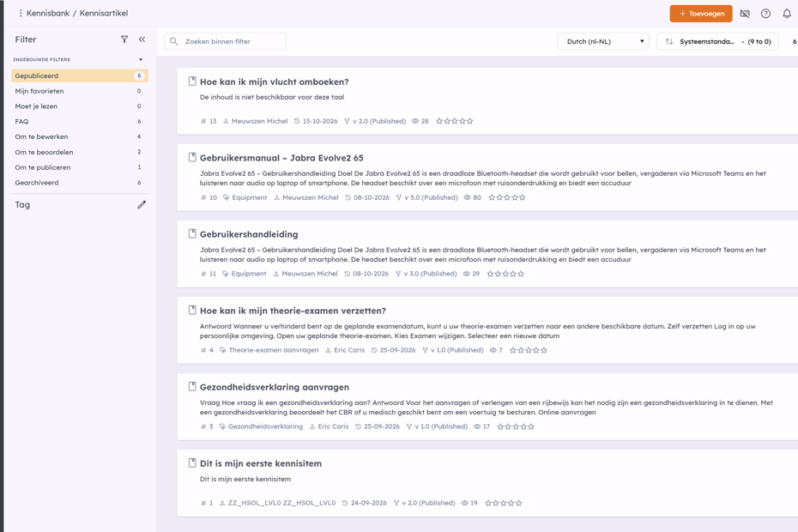The height and width of the screenshot is (532, 798).
Task: Click author ZZ_HSOL_LVL0 ZZ_HSOL_LVL0
Action: tap(282, 503)
